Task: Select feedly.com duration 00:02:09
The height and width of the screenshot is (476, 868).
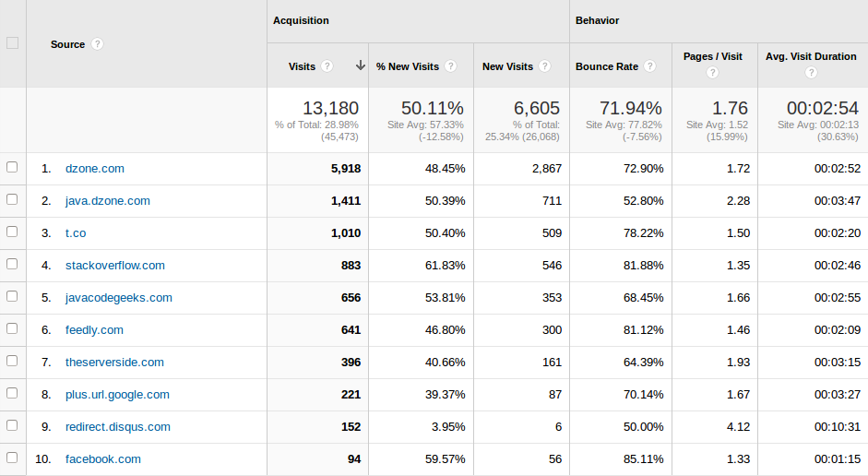Action: pyautogui.click(x=838, y=330)
